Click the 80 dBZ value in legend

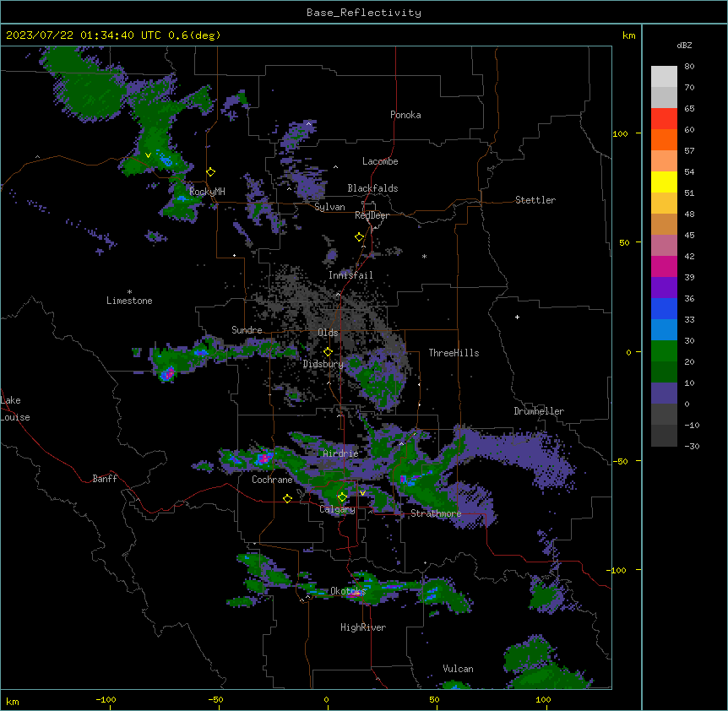[689, 67]
